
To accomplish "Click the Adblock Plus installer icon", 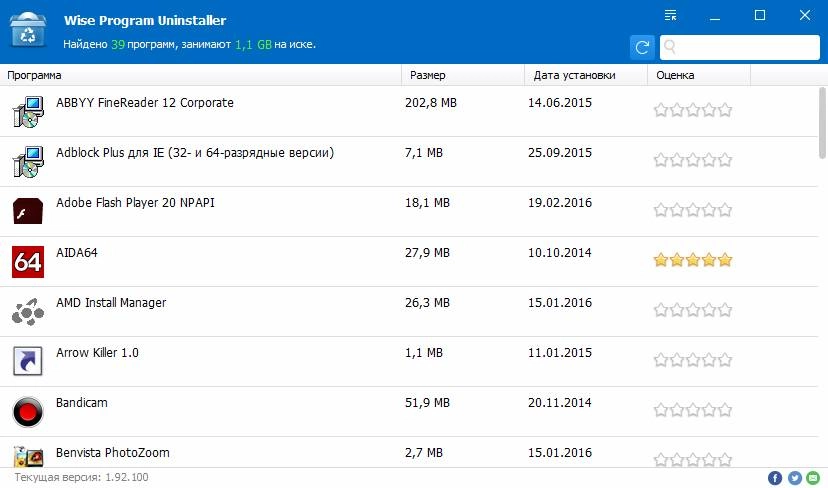I will click(x=28, y=162).
